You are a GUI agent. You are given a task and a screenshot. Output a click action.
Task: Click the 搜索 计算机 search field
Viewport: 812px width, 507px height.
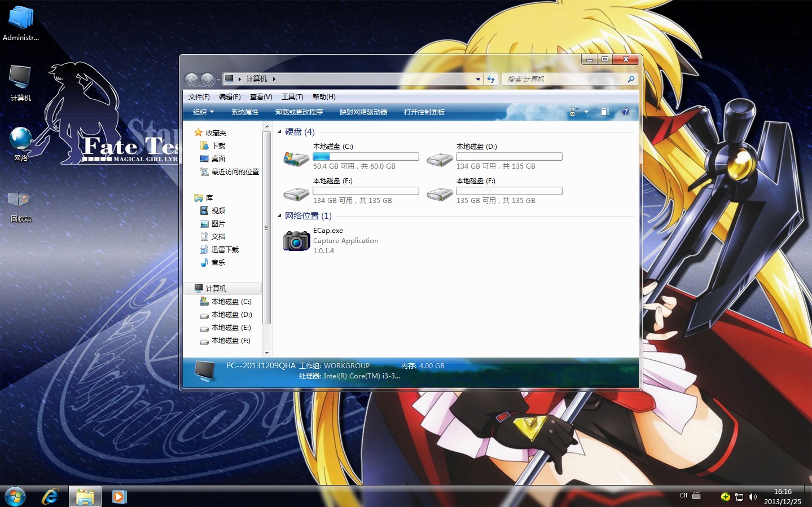[564, 80]
